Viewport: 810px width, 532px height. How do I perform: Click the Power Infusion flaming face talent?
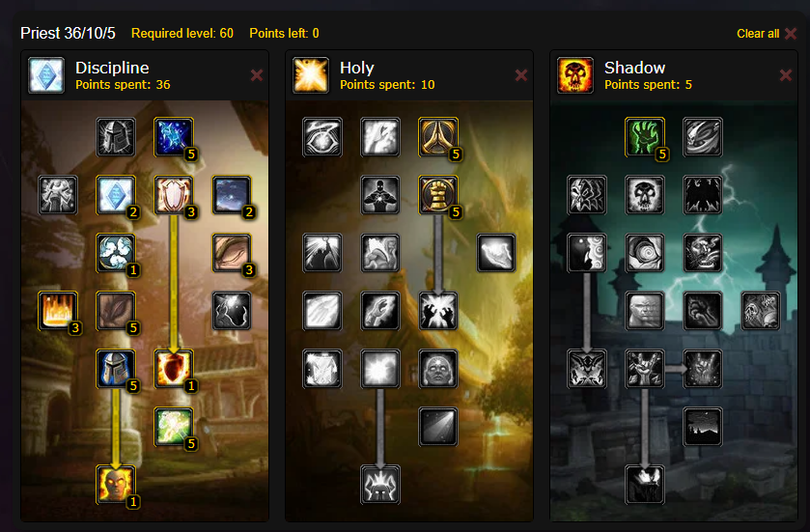click(116, 484)
